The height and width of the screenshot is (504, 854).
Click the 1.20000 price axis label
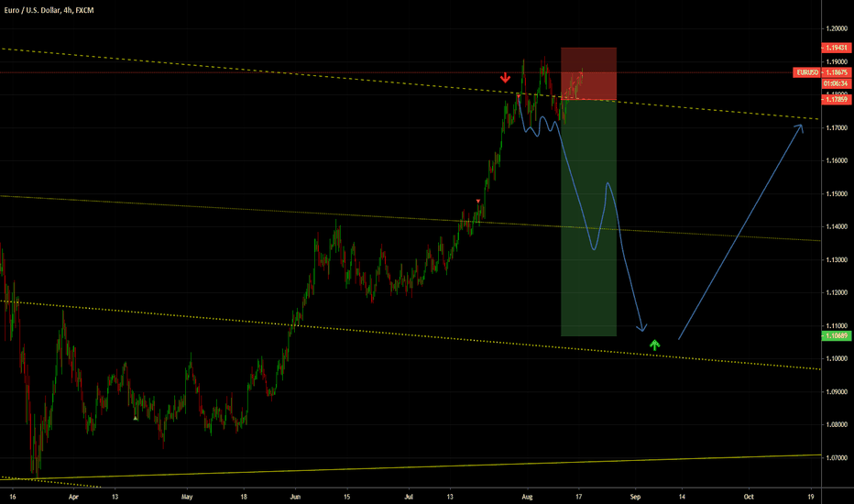coord(837,29)
